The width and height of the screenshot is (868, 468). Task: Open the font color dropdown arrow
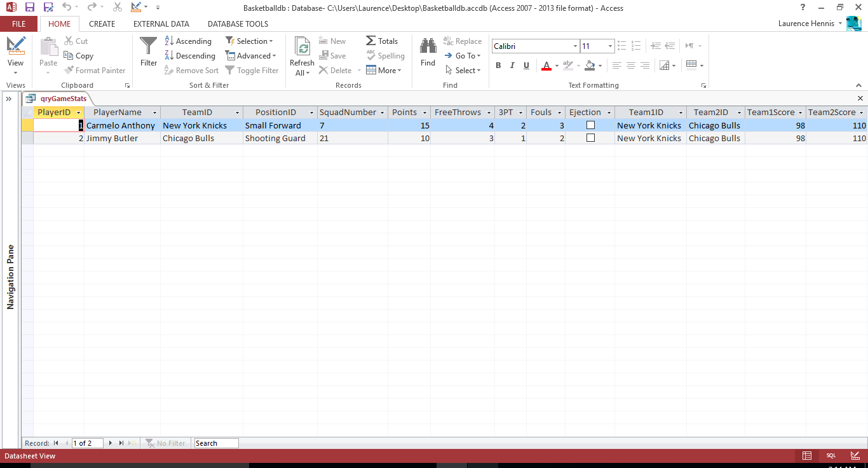(557, 65)
